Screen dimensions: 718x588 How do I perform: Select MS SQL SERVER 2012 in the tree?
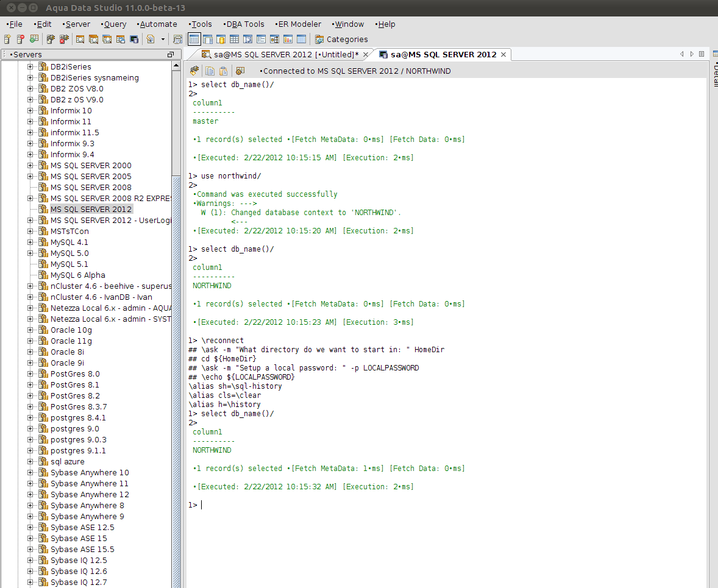91,209
